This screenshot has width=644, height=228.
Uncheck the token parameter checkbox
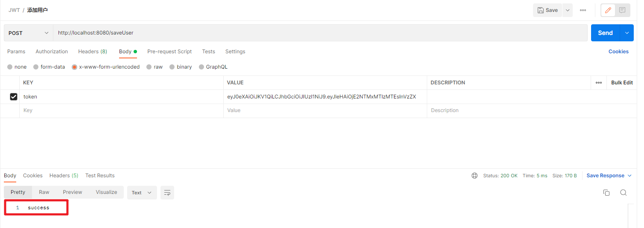coord(14,97)
